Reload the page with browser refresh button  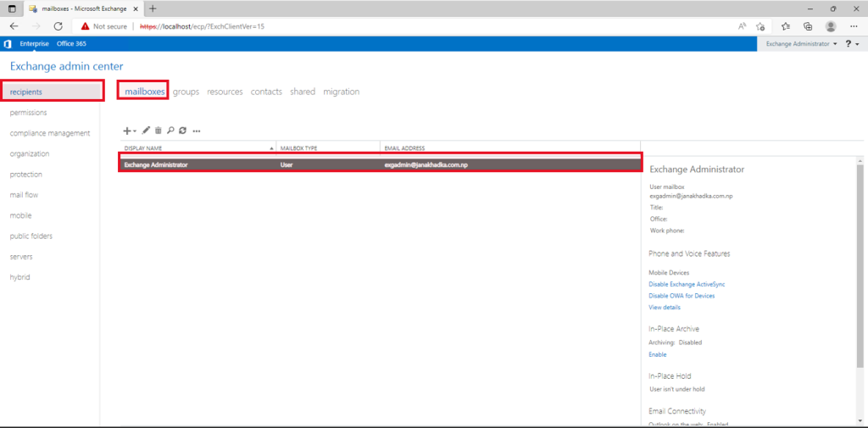[x=58, y=26]
